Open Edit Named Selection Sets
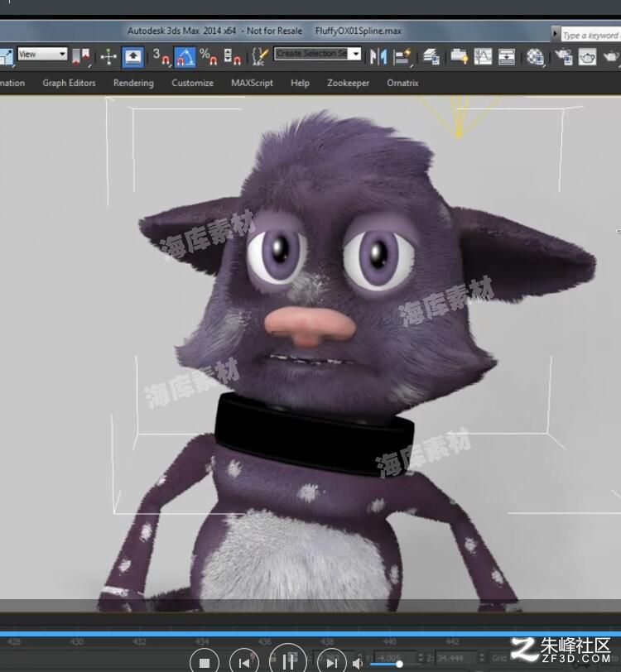 pyautogui.click(x=260, y=56)
